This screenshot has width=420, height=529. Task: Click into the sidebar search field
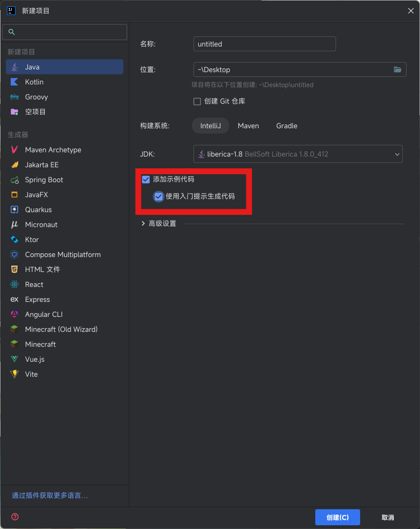pyautogui.click(x=65, y=32)
